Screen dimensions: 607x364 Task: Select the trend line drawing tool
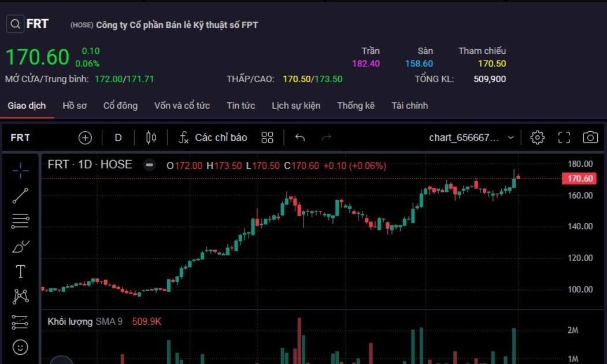point(20,196)
